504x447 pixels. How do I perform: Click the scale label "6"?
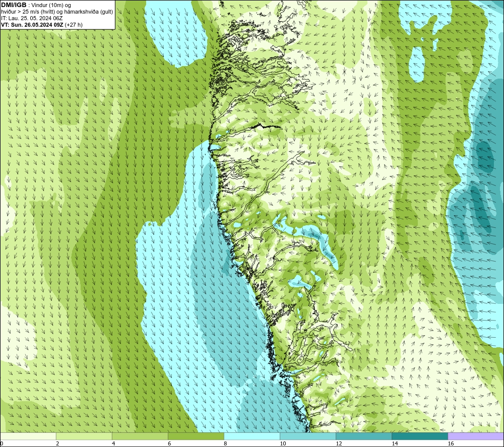click(169, 443)
